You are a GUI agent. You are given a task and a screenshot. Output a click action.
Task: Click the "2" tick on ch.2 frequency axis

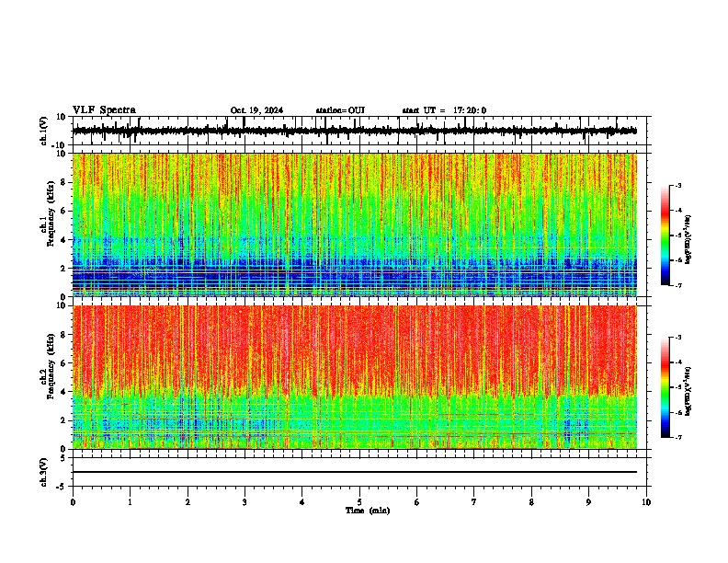click(64, 420)
